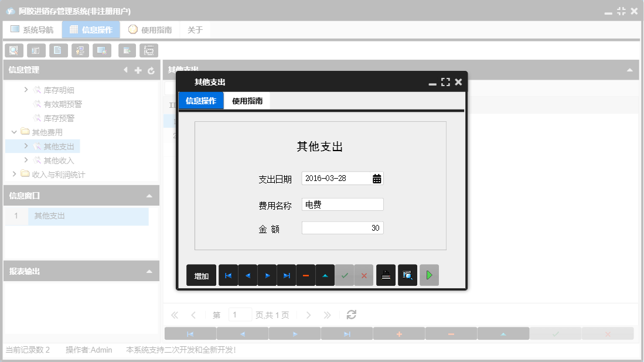Viewport: 644px width, 362px height.
Task: Click the page number input field
Action: pos(240,315)
